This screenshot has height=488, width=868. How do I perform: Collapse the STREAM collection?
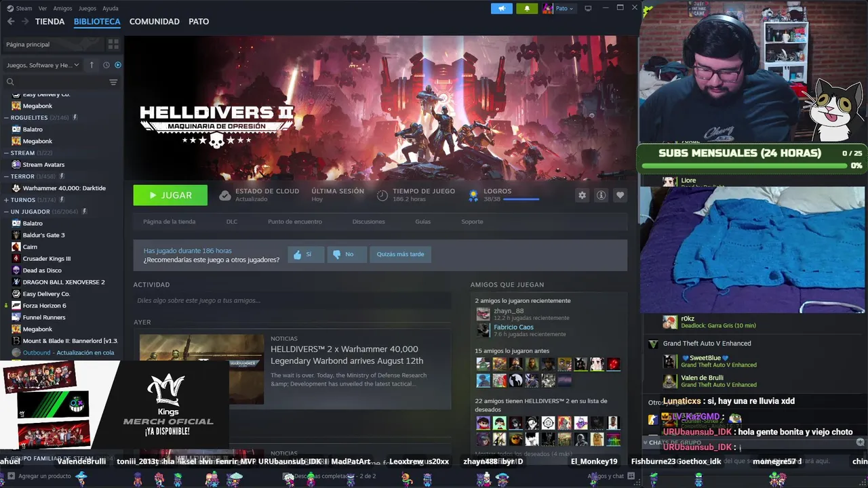pyautogui.click(x=5, y=153)
